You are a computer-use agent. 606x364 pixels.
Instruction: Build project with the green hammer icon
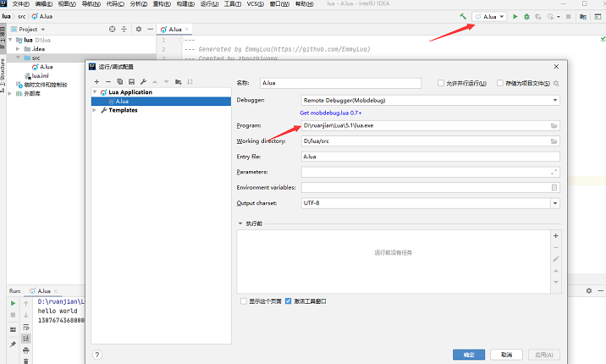[x=463, y=17]
